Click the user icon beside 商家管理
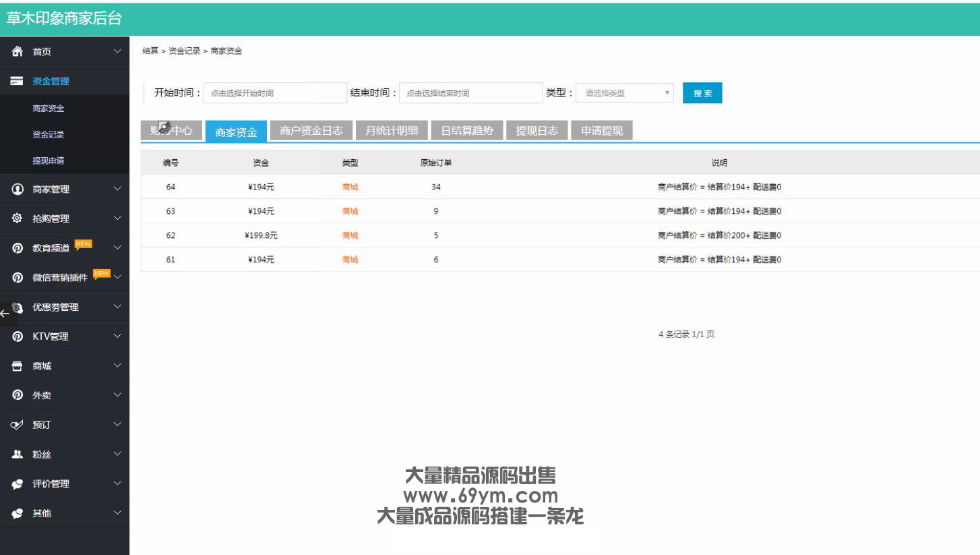 (x=18, y=189)
